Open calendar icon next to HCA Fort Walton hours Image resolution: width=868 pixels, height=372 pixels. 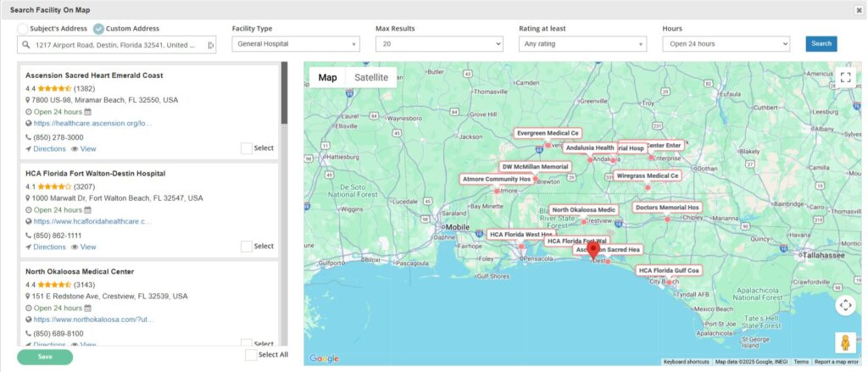click(87, 210)
